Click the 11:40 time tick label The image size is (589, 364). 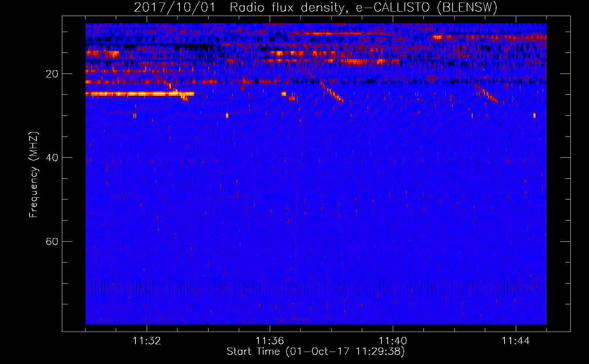point(393,341)
